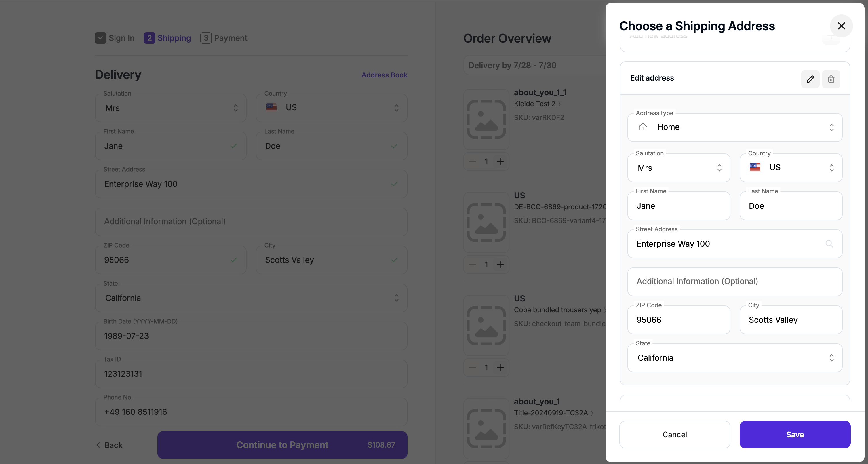
Task: Click the Save button
Action: click(x=795, y=435)
